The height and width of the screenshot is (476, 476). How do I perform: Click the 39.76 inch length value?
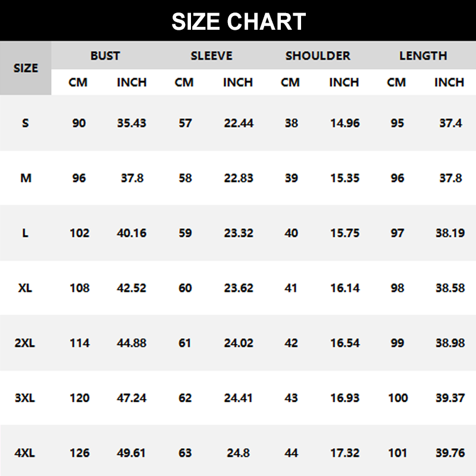[450, 453]
